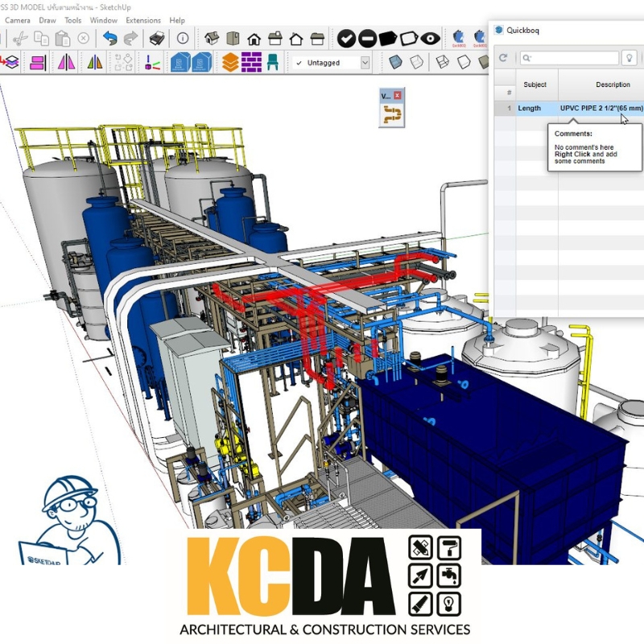The width and height of the screenshot is (644, 644).
Task: Refresh the Quickboq list
Action: pos(503,58)
